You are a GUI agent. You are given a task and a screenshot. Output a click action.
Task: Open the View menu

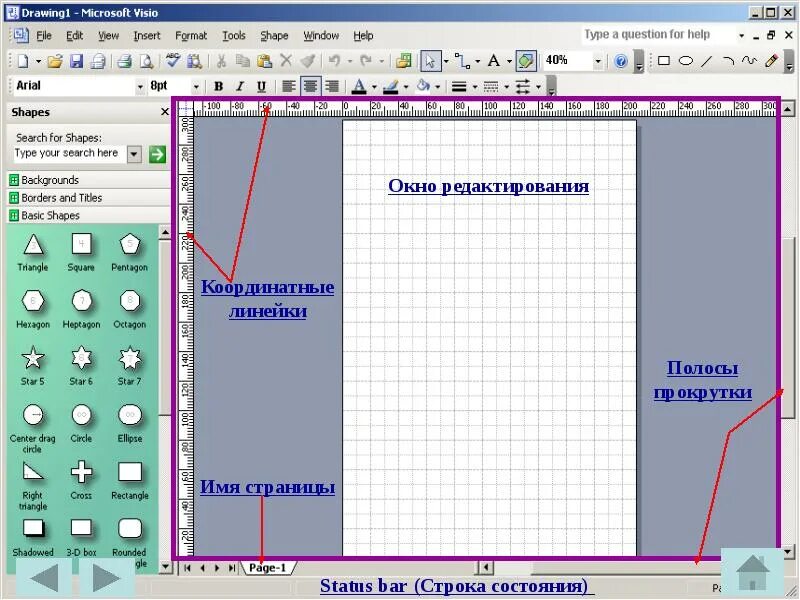pos(108,36)
